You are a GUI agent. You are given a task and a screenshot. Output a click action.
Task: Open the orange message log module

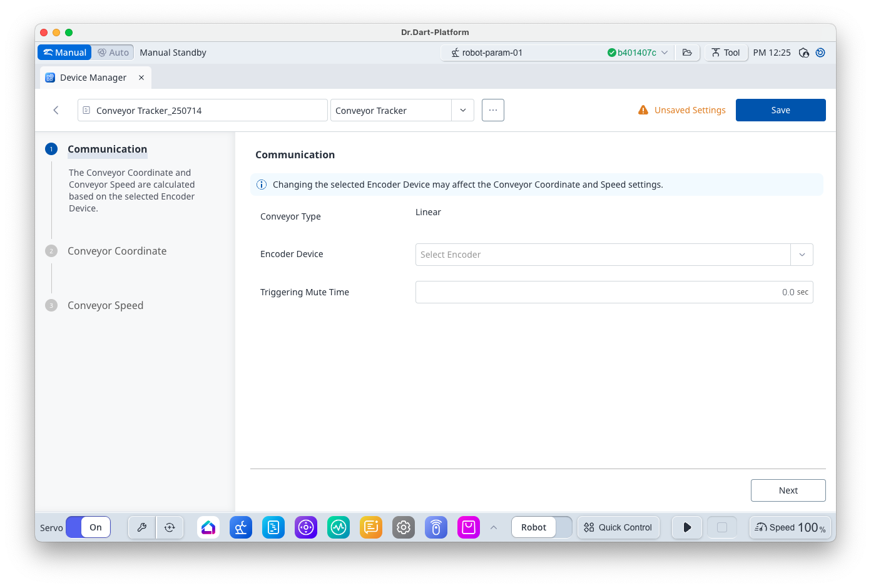pyautogui.click(x=371, y=527)
